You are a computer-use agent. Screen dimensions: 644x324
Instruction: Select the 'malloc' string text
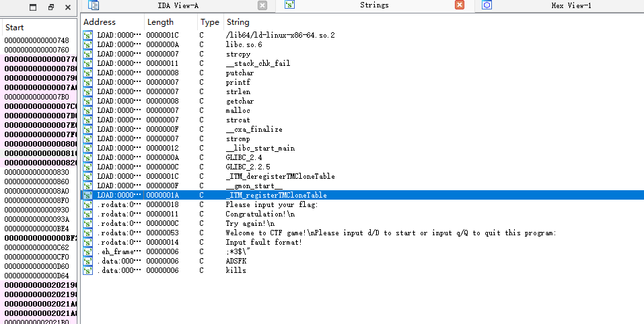[x=238, y=111]
